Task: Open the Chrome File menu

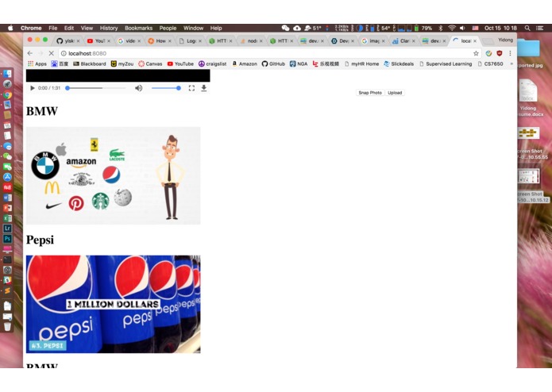Action: (52, 28)
